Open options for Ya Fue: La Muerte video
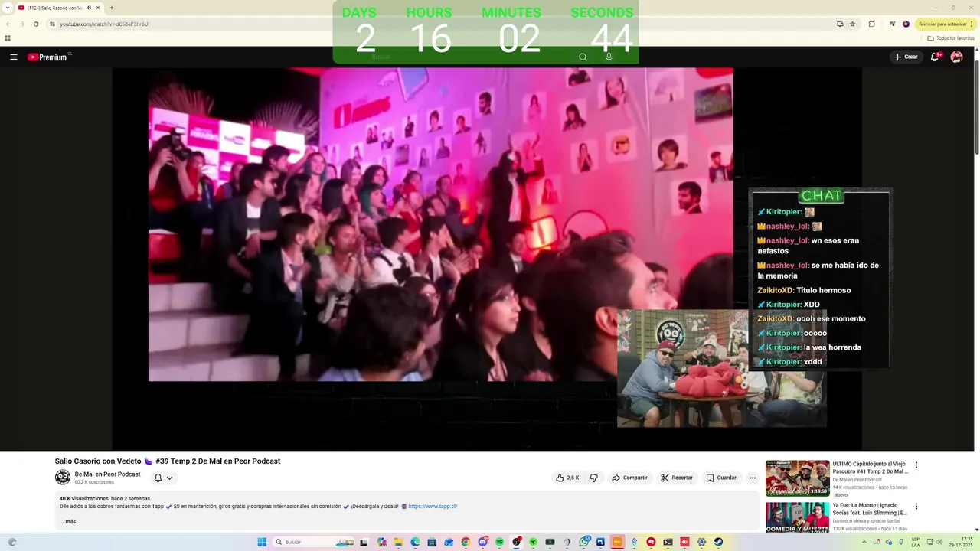This screenshot has height=551, width=980. [x=916, y=506]
